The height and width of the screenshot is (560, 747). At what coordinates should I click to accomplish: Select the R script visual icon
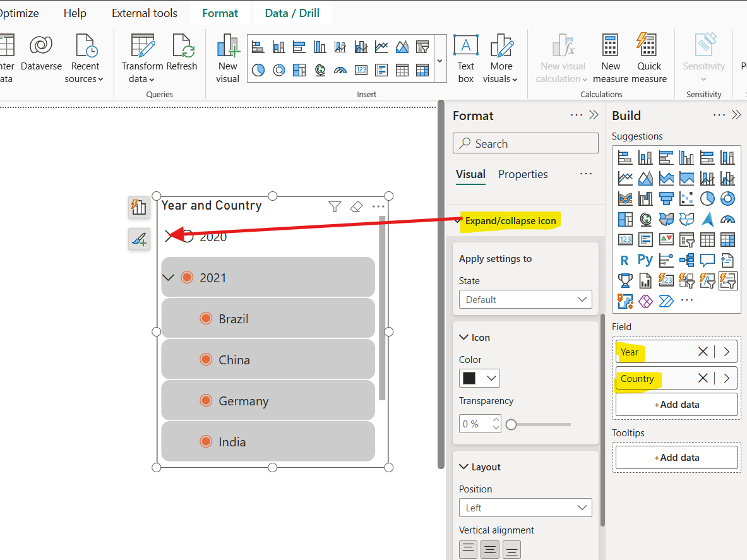(625, 259)
